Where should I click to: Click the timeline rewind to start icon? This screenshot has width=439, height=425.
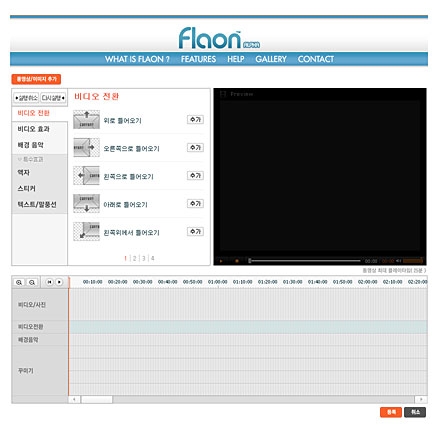pyautogui.click(x=49, y=282)
